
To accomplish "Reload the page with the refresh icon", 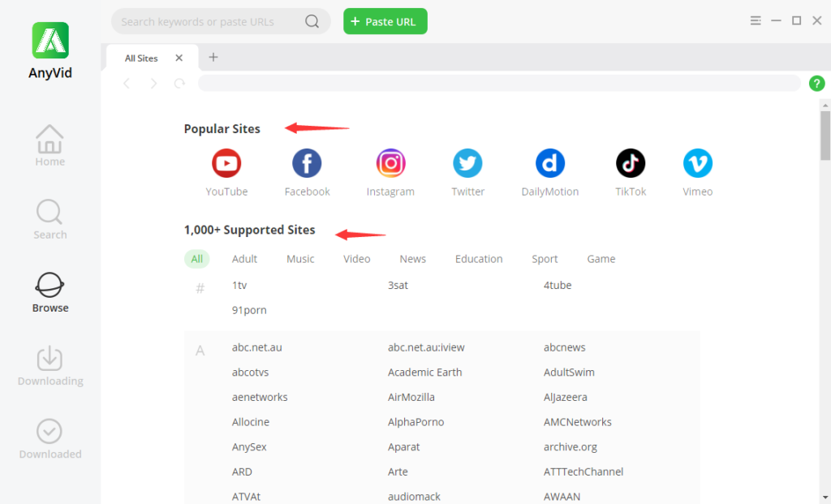I will click(x=179, y=84).
